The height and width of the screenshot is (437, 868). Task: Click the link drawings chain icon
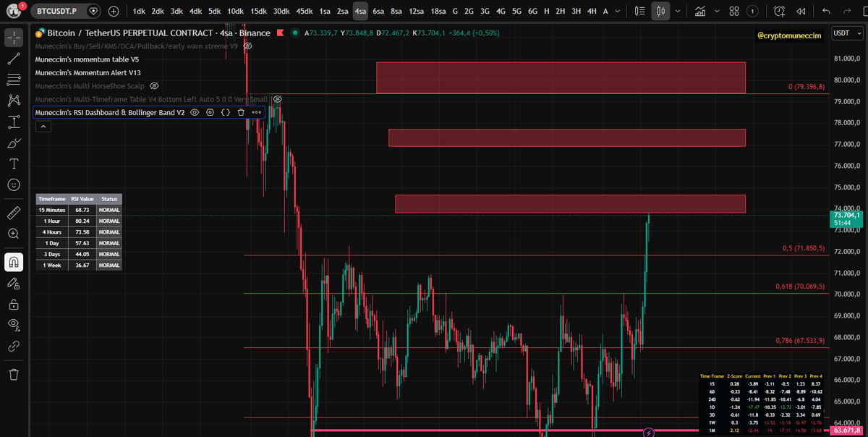tap(13, 346)
